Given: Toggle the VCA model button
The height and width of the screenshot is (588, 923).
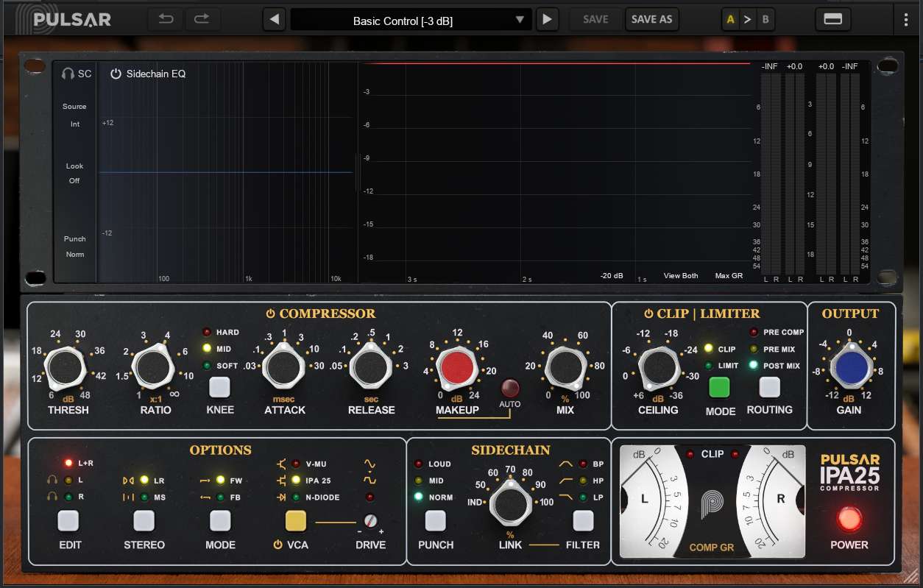Looking at the screenshot, I should pos(296,521).
